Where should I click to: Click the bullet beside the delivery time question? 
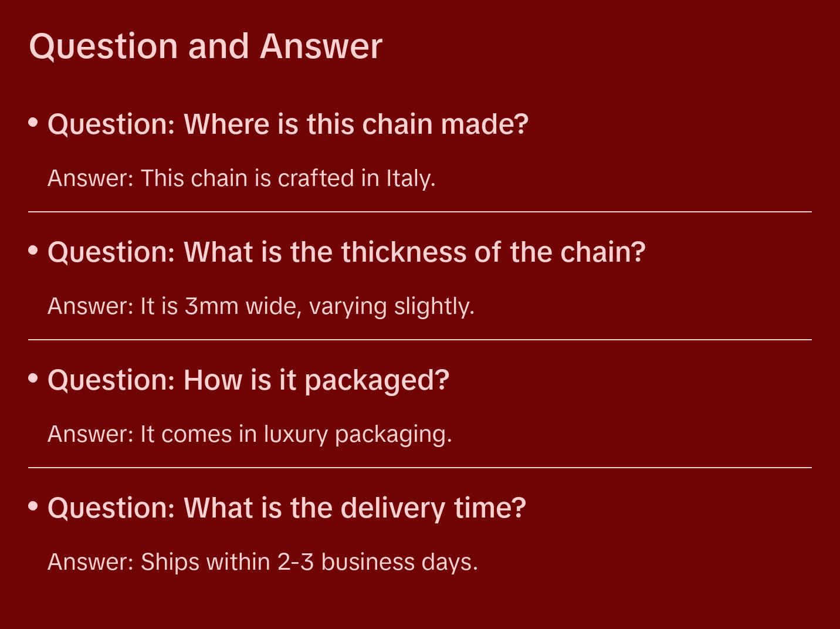tap(33, 506)
